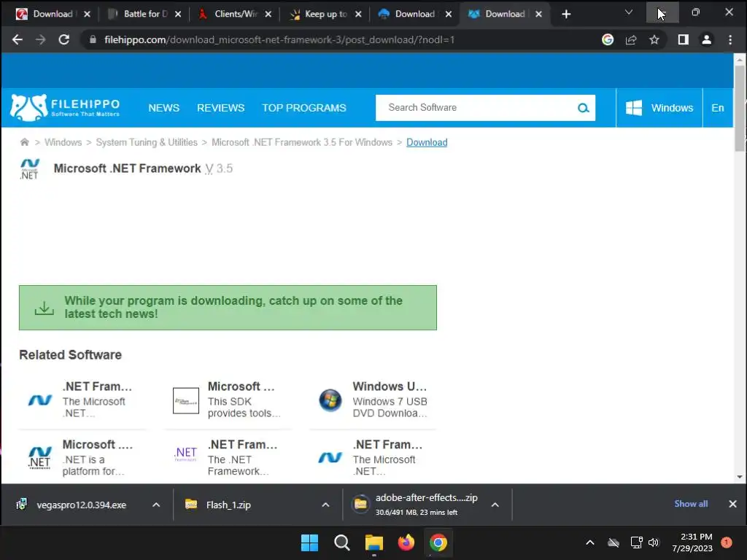Viewport: 747px width, 560px height.
Task: Open the Microsoft .NET platform card
Action: click(82, 458)
